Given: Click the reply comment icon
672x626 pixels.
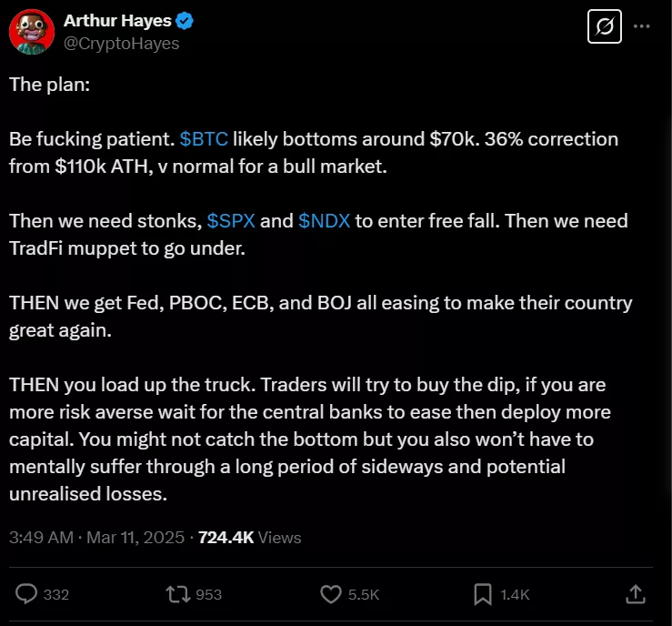Looking at the screenshot, I should [x=28, y=593].
